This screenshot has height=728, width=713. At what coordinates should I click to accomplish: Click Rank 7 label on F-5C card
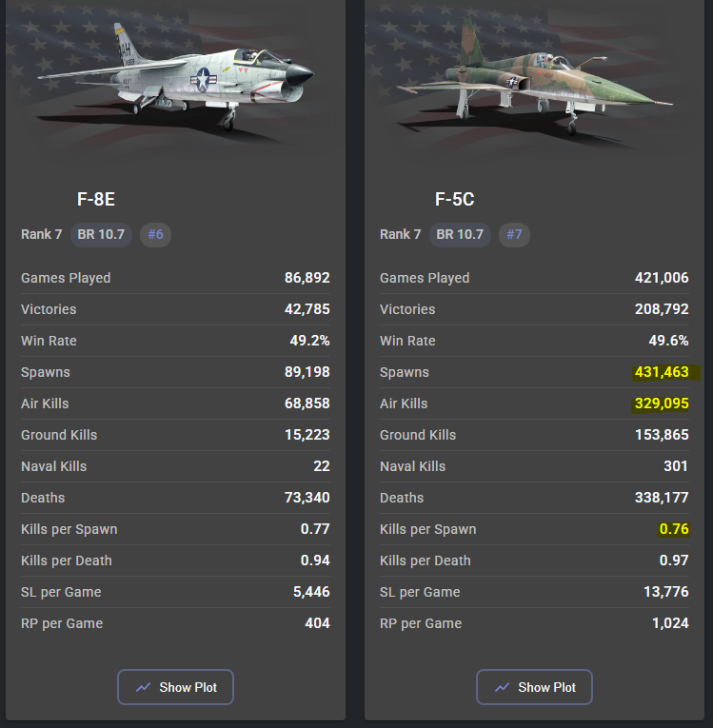click(401, 234)
